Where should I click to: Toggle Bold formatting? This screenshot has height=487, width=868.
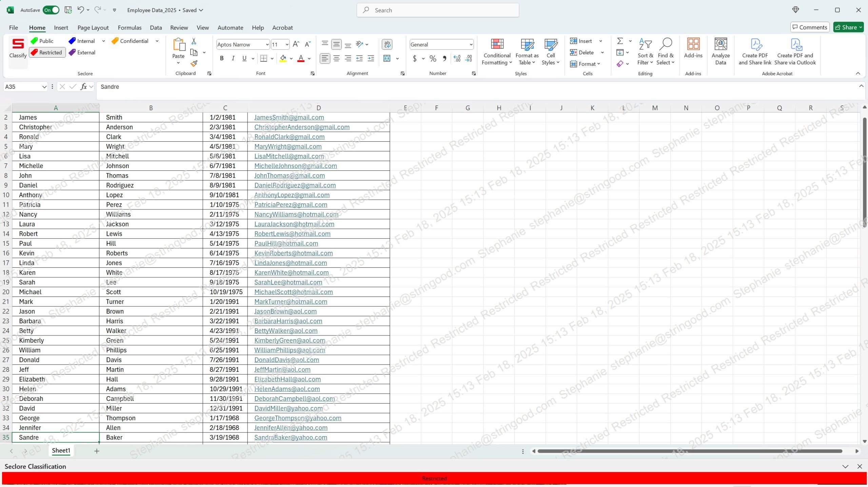click(x=222, y=59)
